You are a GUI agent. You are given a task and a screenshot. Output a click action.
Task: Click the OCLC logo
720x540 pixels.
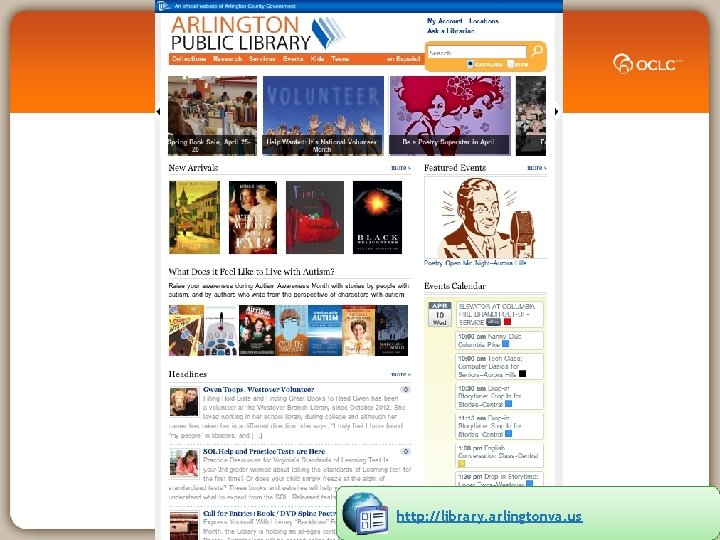click(x=647, y=63)
